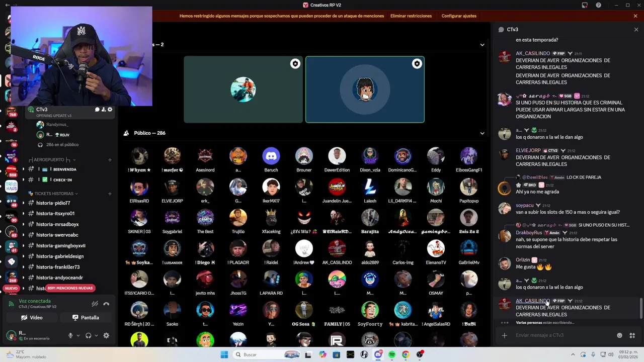Viewport: 644px width, 362px height.
Task: Close the CTv3 chat panel
Action: 636,30
